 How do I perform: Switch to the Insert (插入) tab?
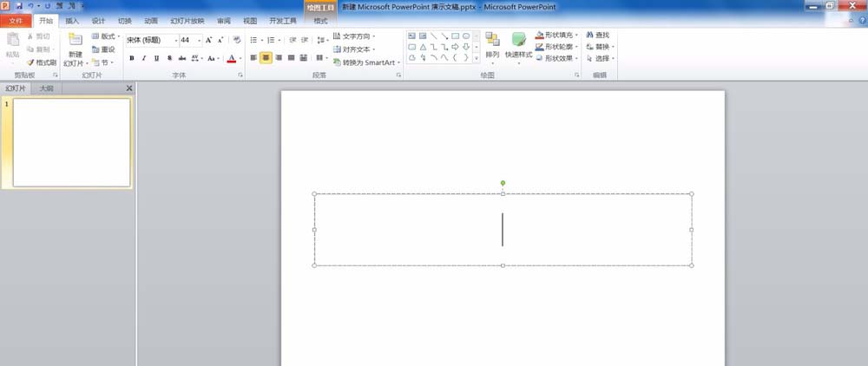click(x=72, y=21)
